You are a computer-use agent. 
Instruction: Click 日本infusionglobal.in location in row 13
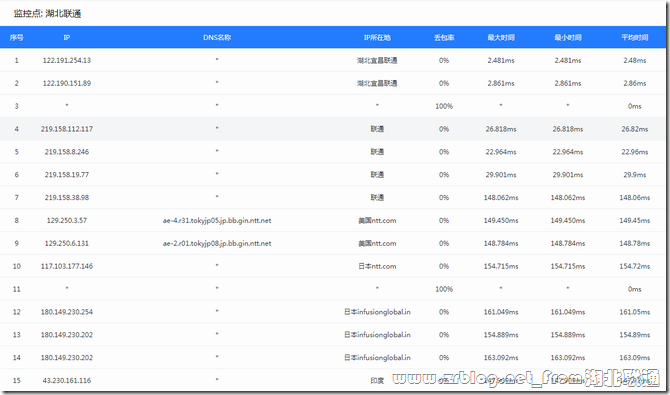tap(377, 335)
